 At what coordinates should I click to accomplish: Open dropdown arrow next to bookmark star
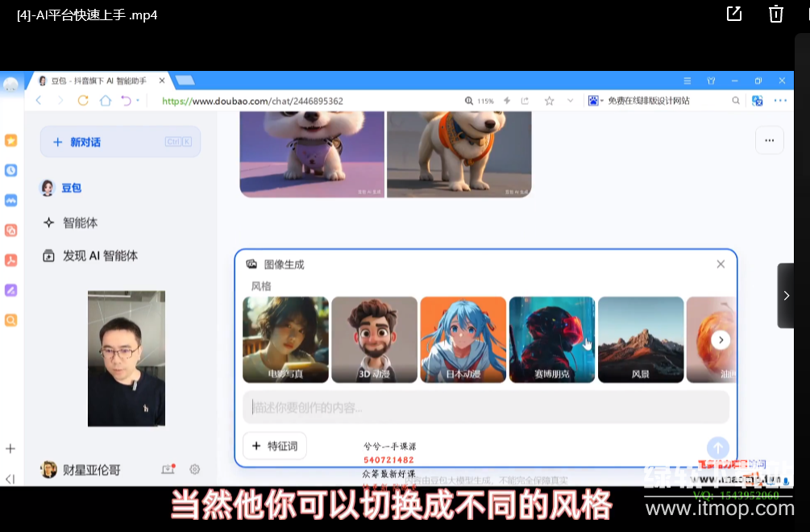pos(570,101)
